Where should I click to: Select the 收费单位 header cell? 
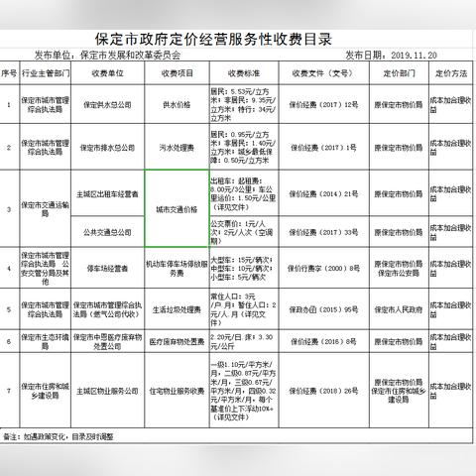coord(107,73)
